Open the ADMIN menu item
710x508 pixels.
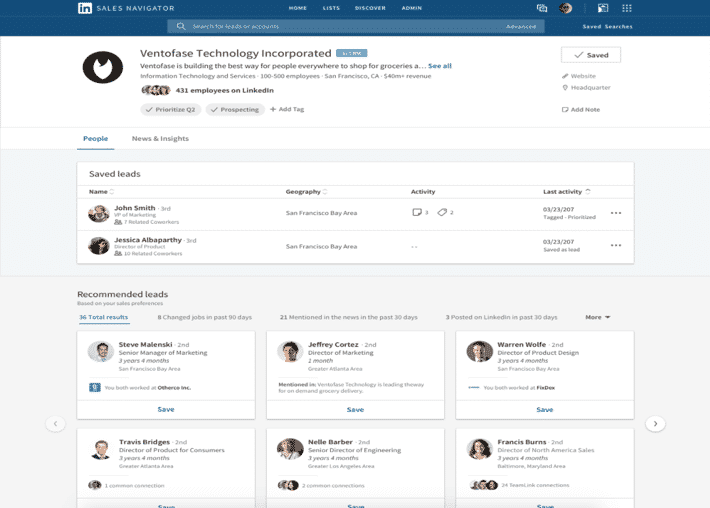[412, 8]
